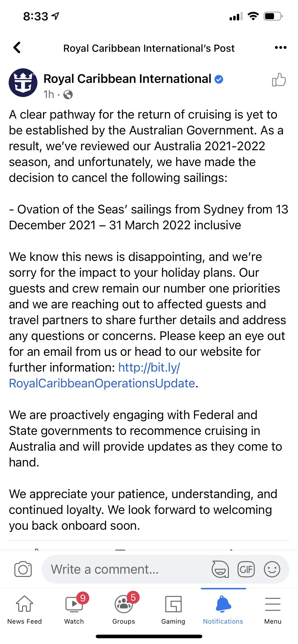
Task: Open the RoyalCaribbeanOperationsUpdate bit.ly link
Action: [x=102, y=375]
